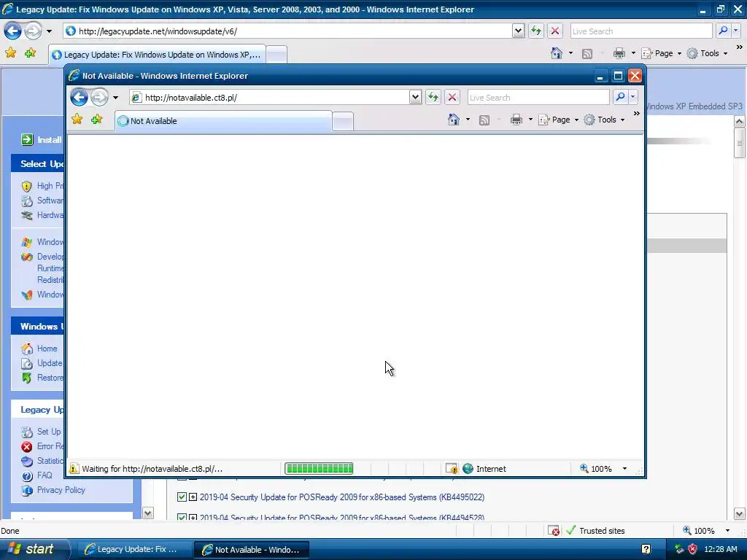Click security shield icon in system tray
Image resolution: width=747 pixels, height=560 pixels.
pos(692,549)
